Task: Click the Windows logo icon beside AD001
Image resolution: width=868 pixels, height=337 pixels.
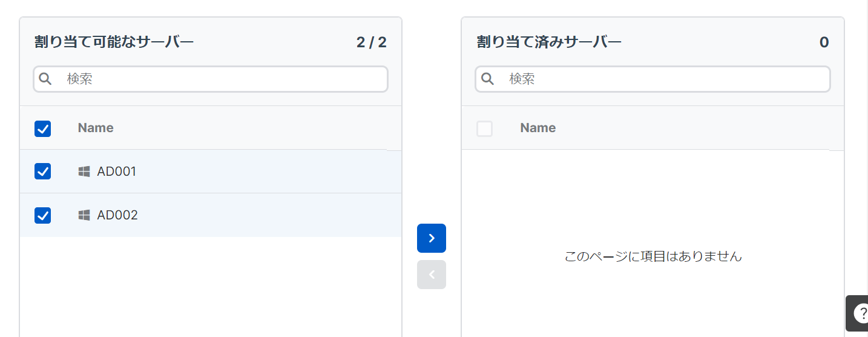Action: [x=84, y=172]
